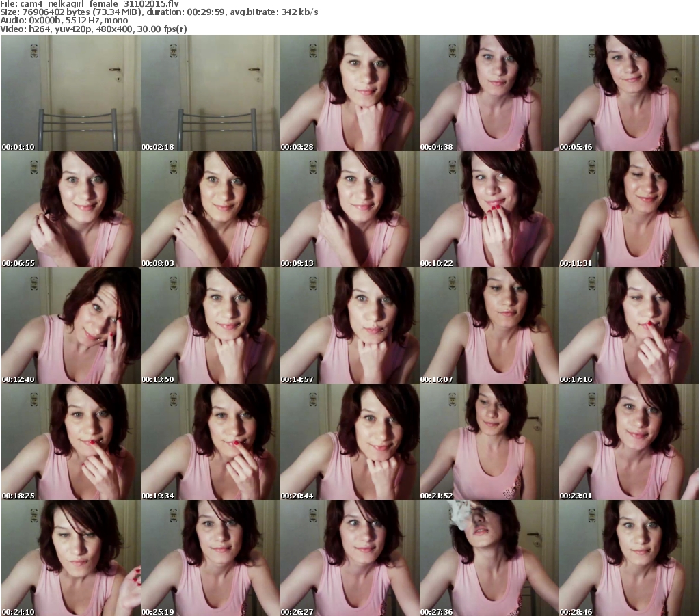Select the 00:25:19 frame thumbnail

point(211,558)
